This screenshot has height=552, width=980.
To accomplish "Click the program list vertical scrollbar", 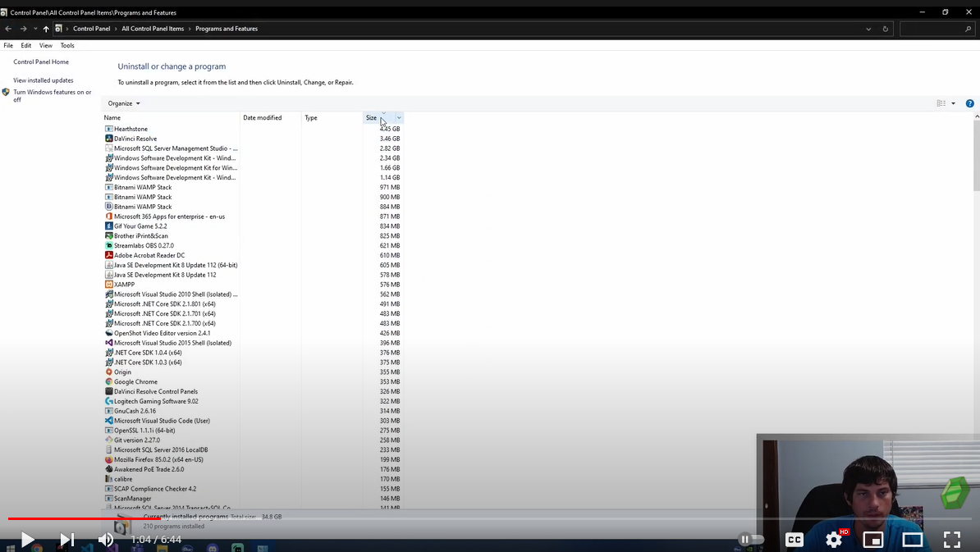I will click(x=976, y=156).
